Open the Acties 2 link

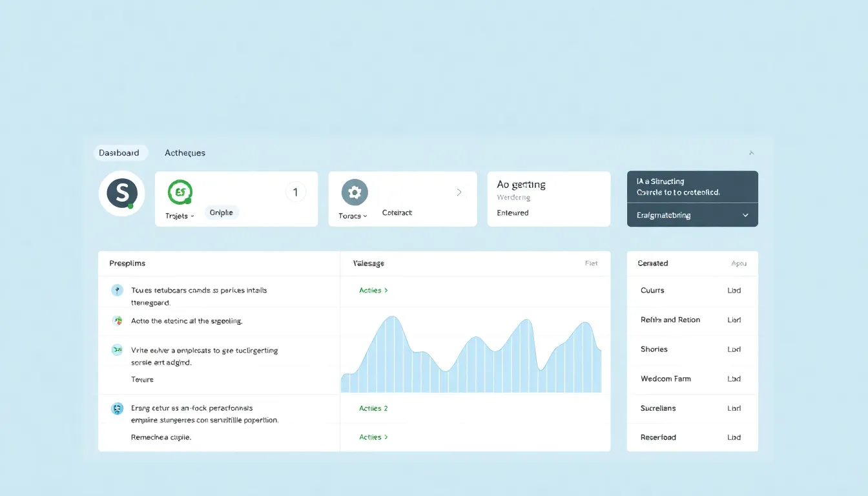pos(373,408)
